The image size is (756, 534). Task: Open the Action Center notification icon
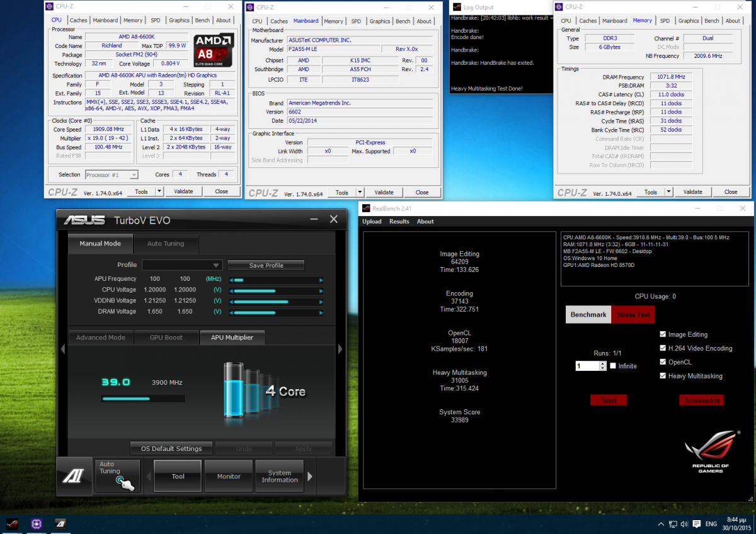pos(697,524)
